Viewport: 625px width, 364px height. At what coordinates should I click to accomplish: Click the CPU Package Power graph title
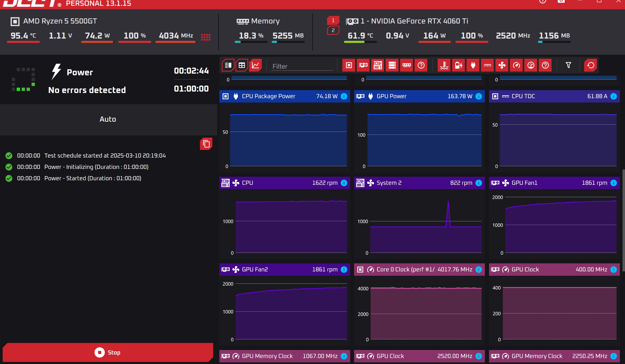point(269,96)
